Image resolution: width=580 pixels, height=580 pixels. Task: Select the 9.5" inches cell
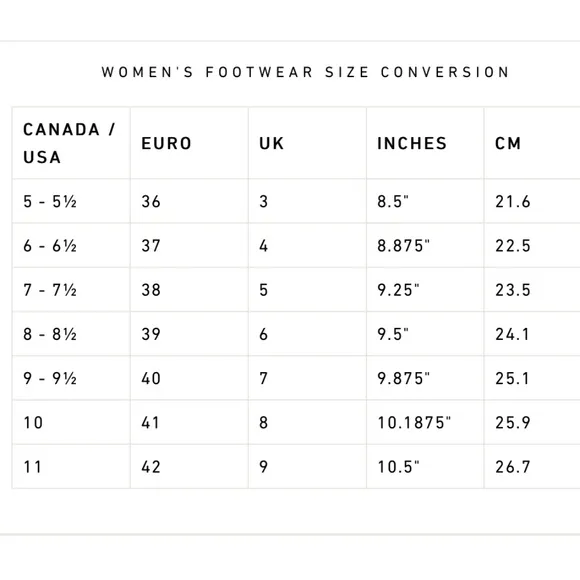pyautogui.click(x=425, y=334)
